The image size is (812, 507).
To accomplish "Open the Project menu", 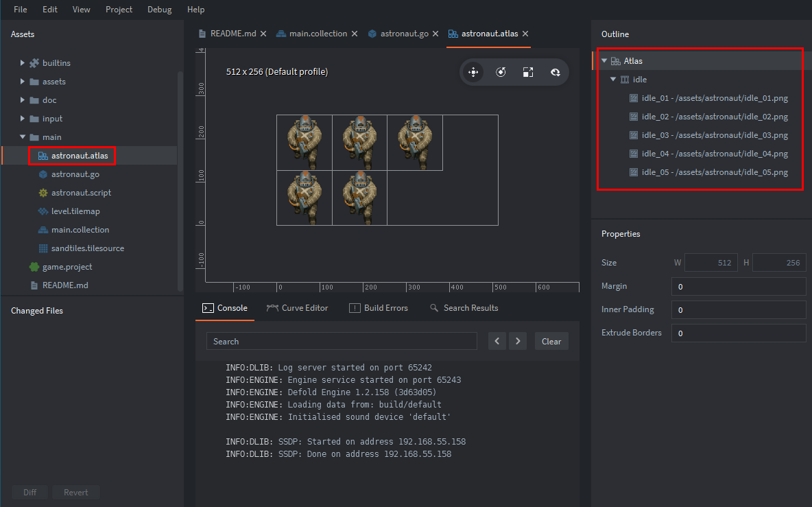I will (x=119, y=10).
